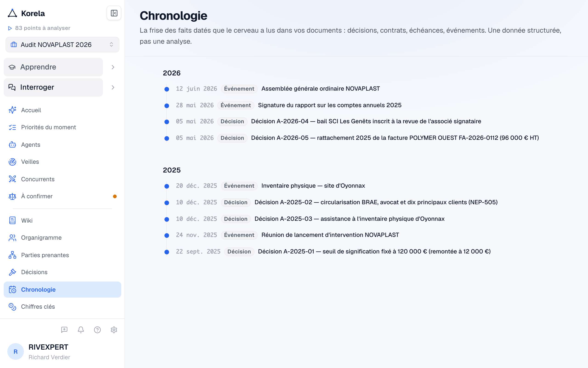Image resolution: width=588 pixels, height=368 pixels.
Task: Click the Décisions gavel icon
Action: tap(12, 272)
